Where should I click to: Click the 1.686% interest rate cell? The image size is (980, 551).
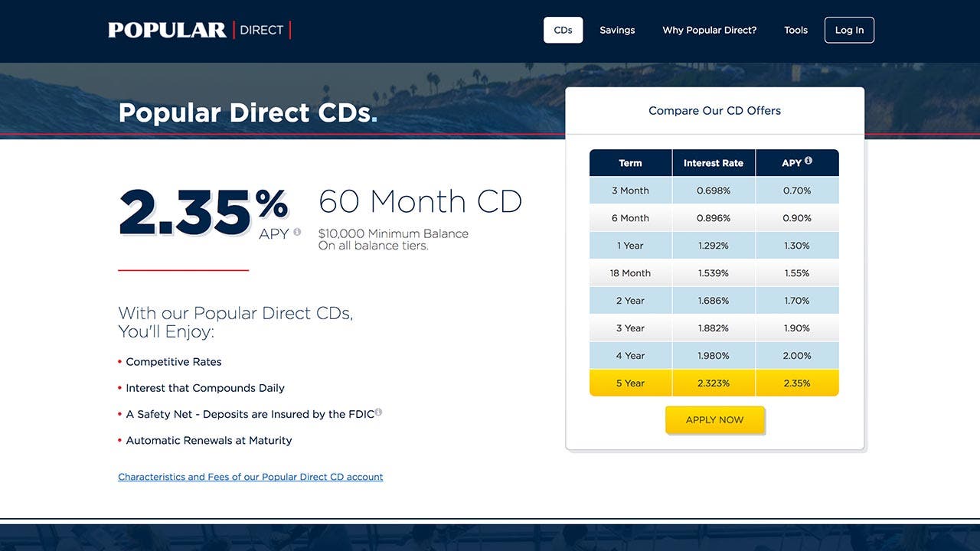click(x=714, y=301)
